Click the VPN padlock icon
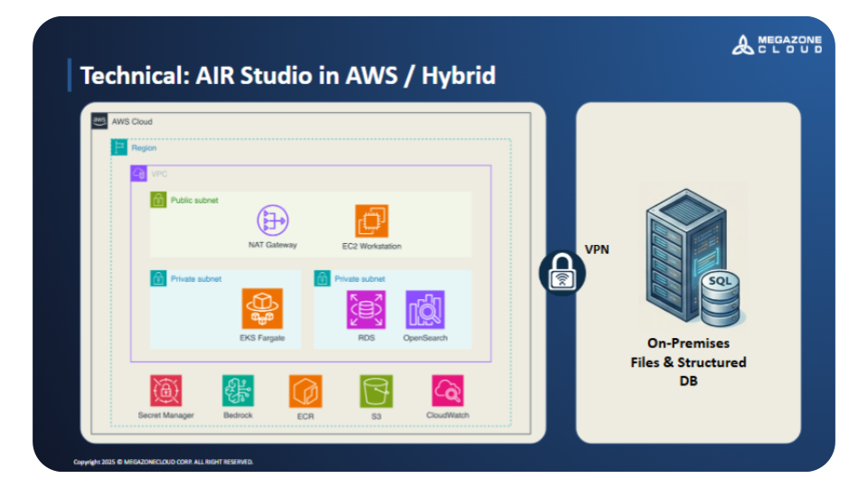868x488 pixels. [562, 272]
